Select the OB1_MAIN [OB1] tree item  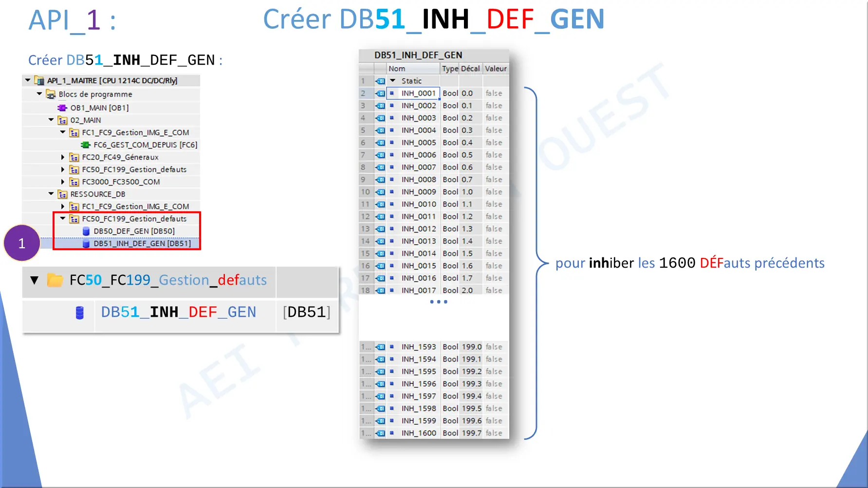coord(99,108)
